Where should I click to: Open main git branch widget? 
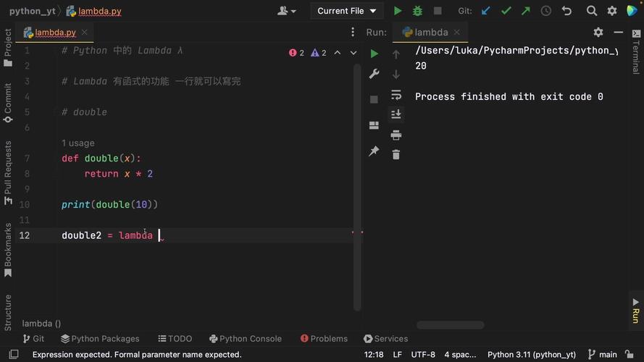603,355
